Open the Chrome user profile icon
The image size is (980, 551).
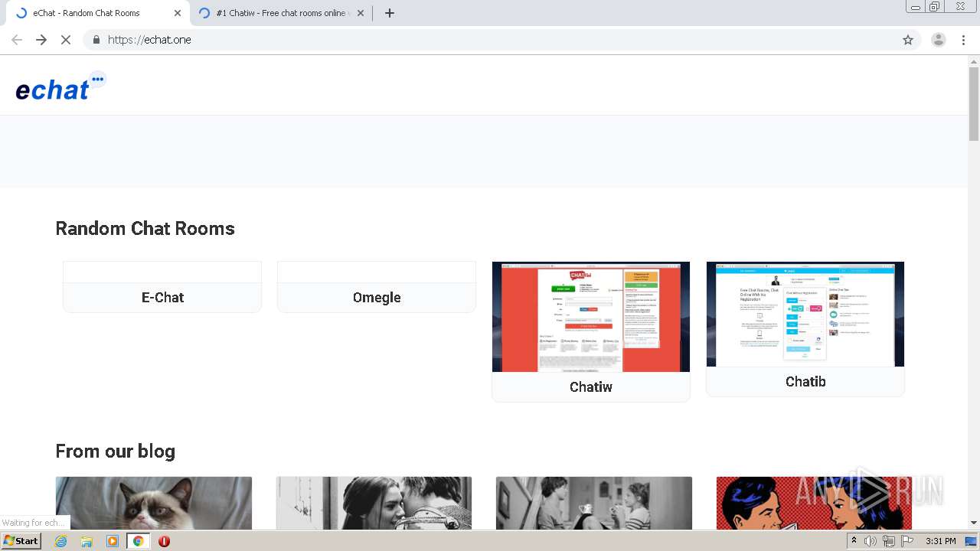(x=939, y=40)
